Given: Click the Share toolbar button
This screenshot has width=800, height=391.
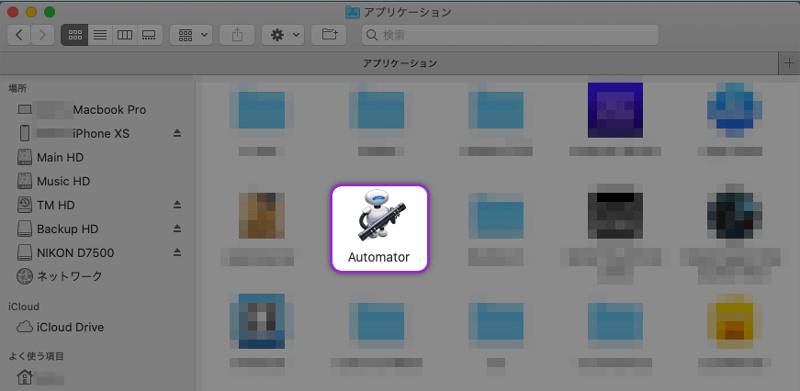Looking at the screenshot, I should point(237,35).
